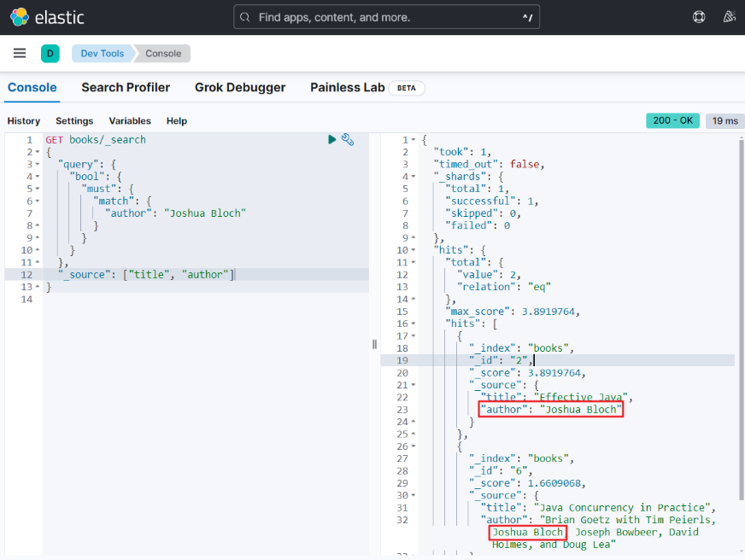Collapse "_source" block at response line 30
The width and height of the screenshot is (745, 560).
[x=414, y=496]
